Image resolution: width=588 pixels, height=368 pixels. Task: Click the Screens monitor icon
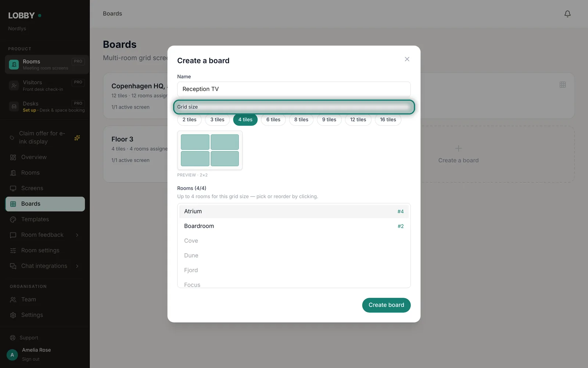point(13,188)
